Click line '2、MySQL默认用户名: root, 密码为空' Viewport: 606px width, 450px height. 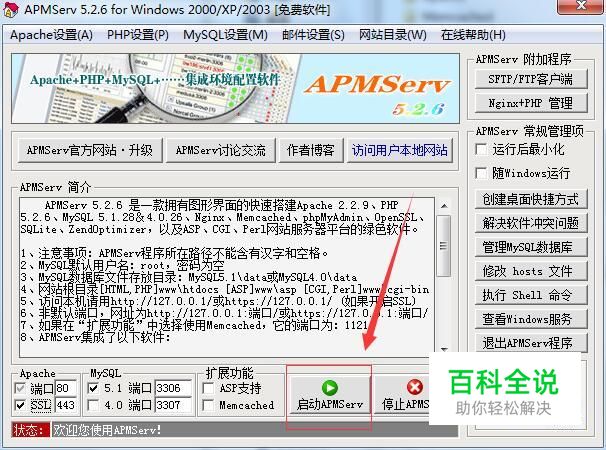tap(123, 265)
